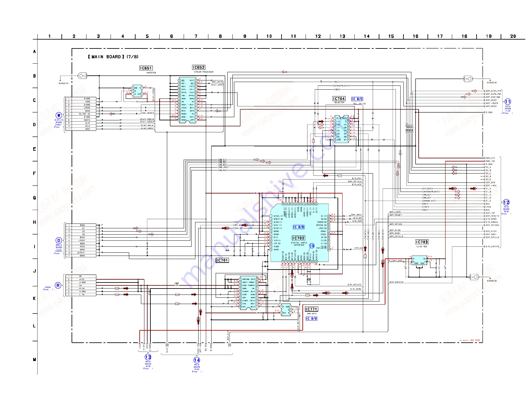Click the DIR_ZERO signal label

(356, 289)
